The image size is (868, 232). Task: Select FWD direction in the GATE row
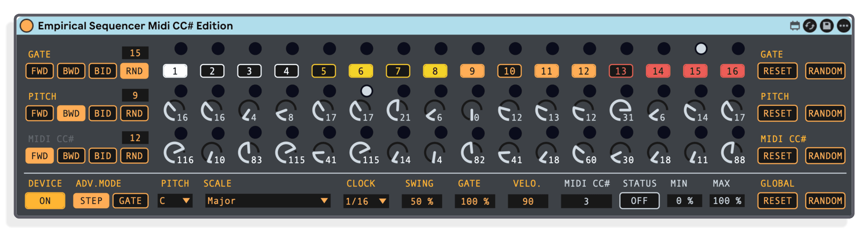39,71
